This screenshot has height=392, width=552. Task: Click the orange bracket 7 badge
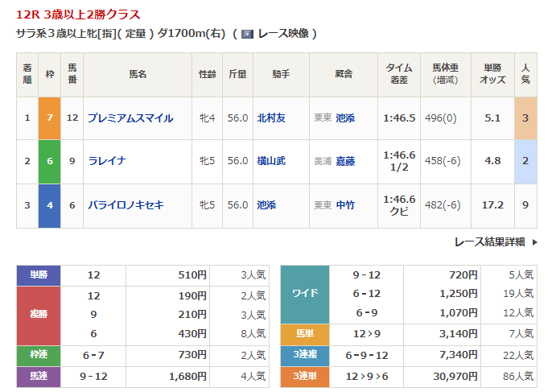[x=49, y=118]
